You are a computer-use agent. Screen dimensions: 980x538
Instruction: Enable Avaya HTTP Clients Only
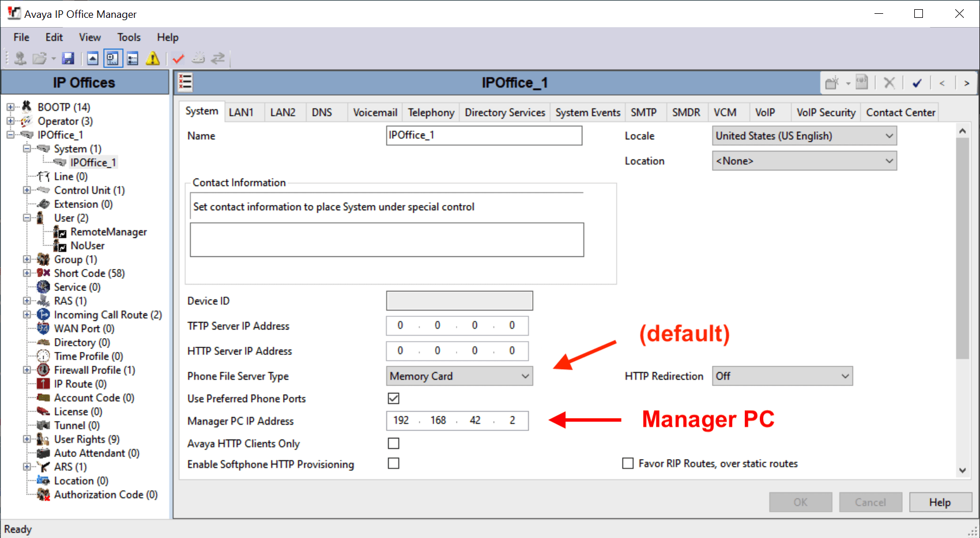[x=393, y=443]
